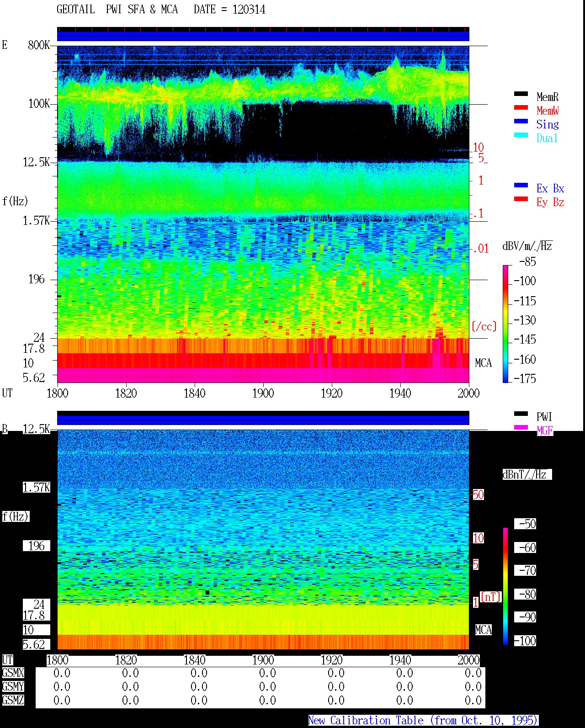Click the B panel '196' frequency label
Image resolution: width=585 pixels, height=728 pixels.
[37, 546]
